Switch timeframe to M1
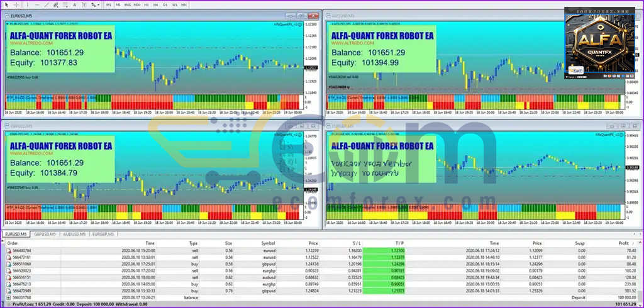This screenshot has height=308, width=644. click(109, 5)
